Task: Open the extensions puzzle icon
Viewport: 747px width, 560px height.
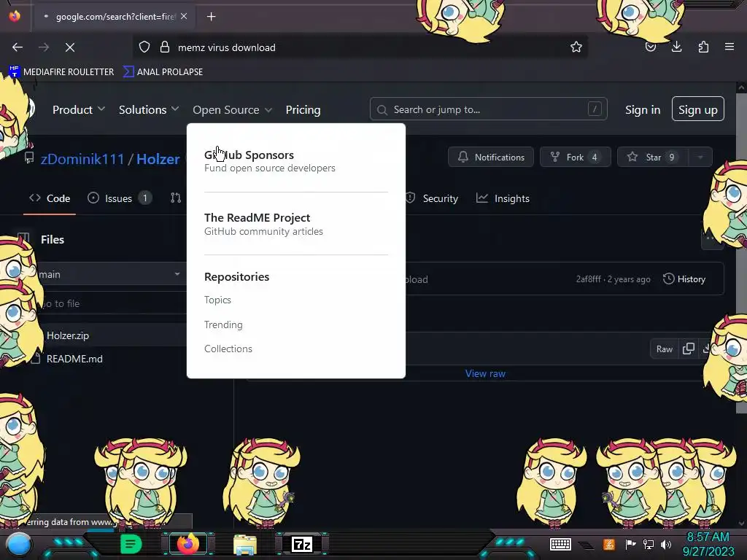Action: pyautogui.click(x=703, y=47)
